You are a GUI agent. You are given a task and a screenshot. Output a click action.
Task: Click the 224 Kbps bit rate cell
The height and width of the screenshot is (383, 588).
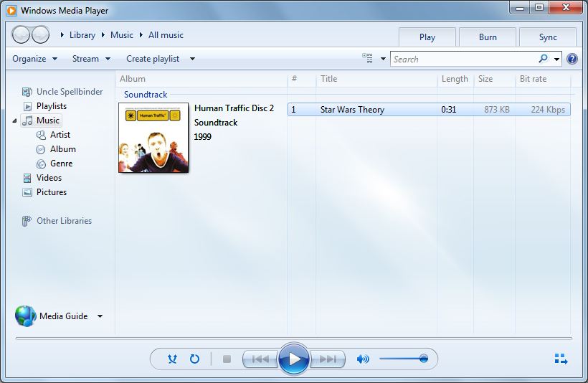(x=548, y=110)
